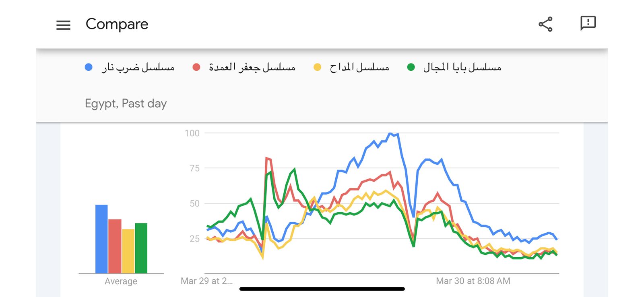Click the Mar 30 at 8:08 AM label

click(473, 281)
